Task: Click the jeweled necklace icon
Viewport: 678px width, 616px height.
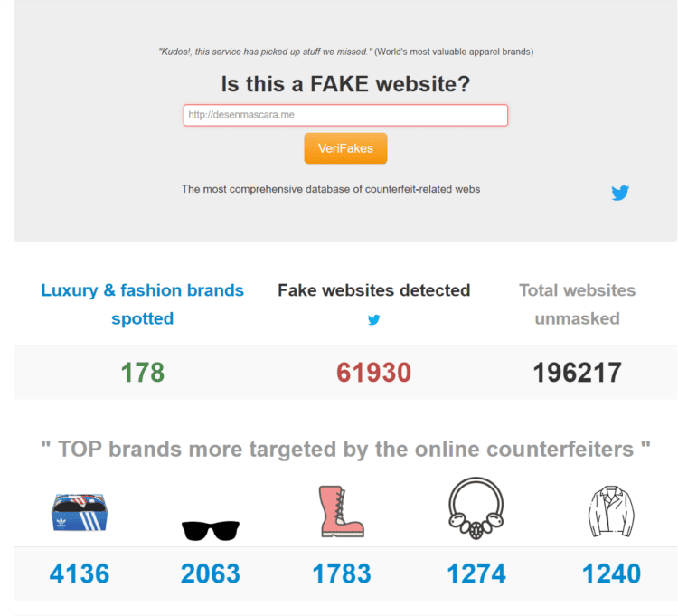Action: pos(476,508)
